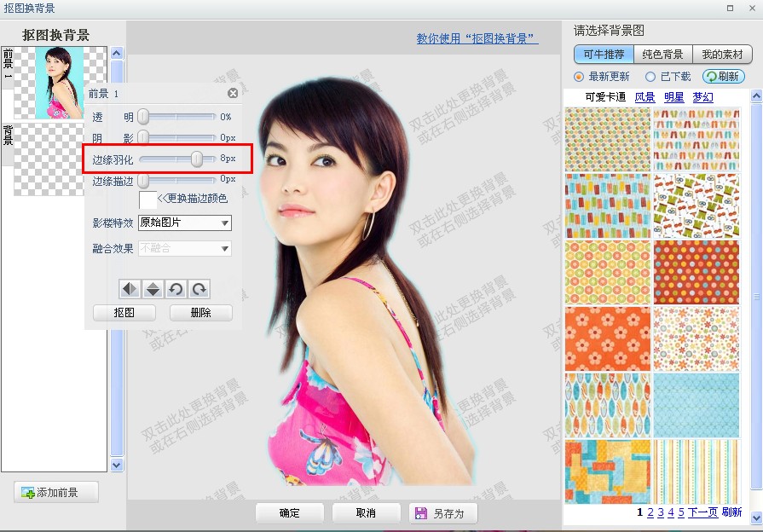Rotate foreground clockwise
This screenshot has height=532, width=763.
(x=199, y=289)
